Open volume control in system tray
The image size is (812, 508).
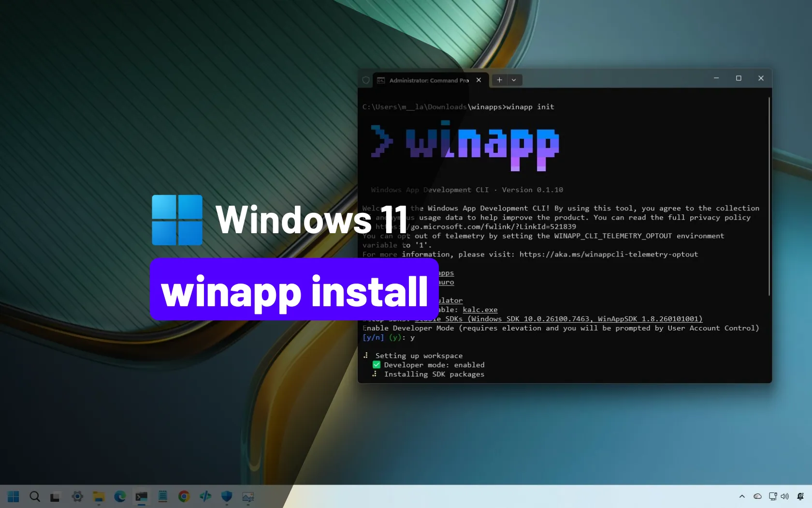tap(785, 496)
